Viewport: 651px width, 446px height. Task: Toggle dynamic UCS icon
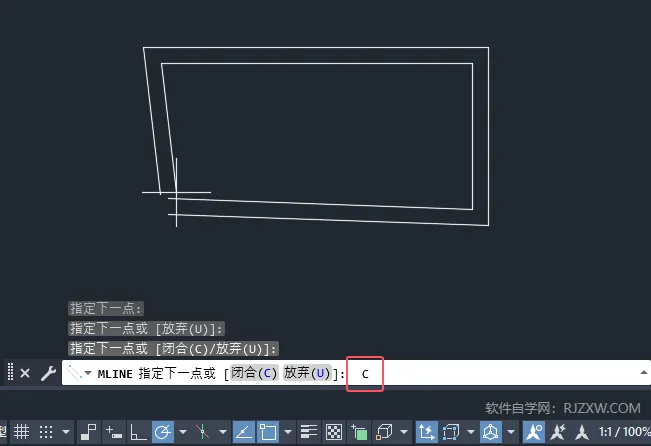coord(426,432)
